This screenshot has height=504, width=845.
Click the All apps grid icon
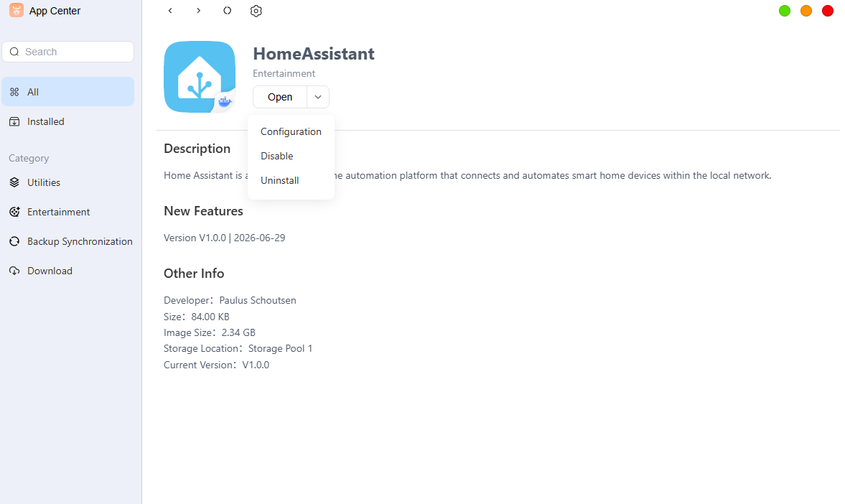14,92
